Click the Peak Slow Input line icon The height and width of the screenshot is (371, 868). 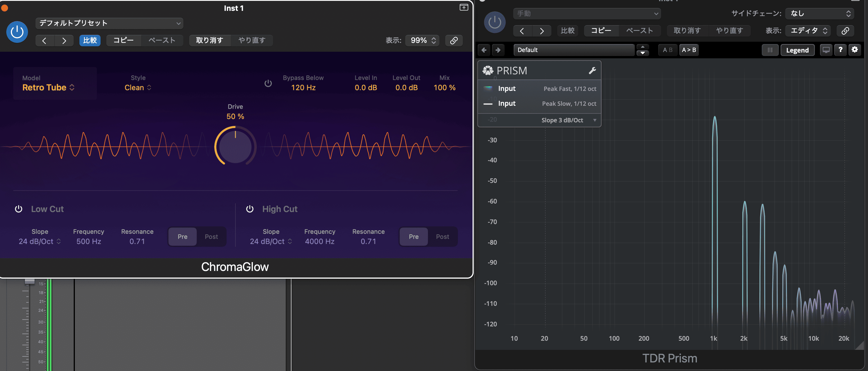(488, 104)
